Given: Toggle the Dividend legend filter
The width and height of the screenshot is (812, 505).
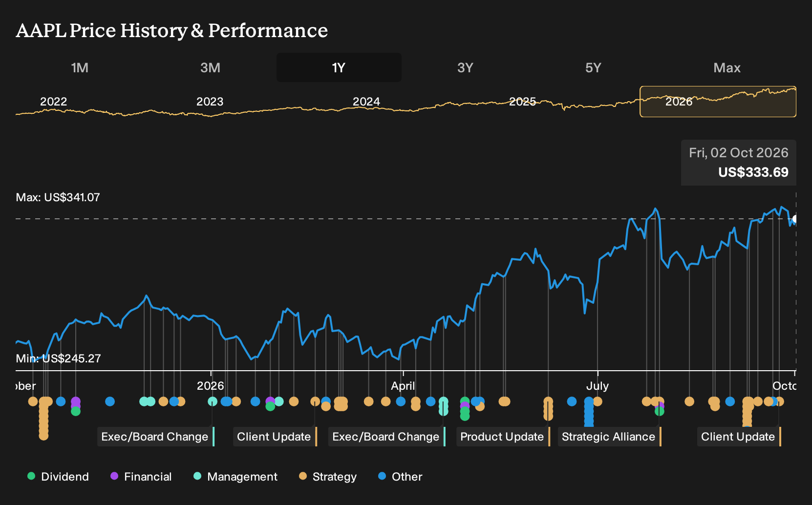Looking at the screenshot, I should 58,476.
